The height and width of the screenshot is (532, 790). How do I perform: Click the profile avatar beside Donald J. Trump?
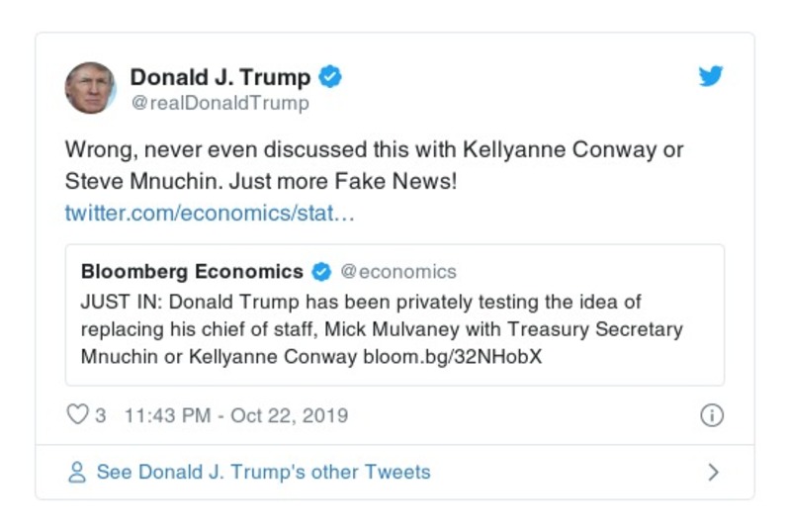[x=91, y=87]
